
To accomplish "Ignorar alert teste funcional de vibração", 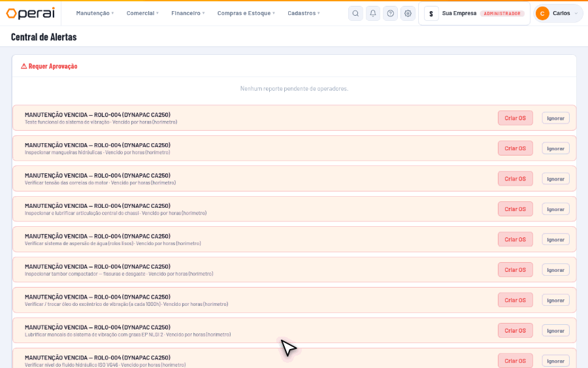I will pyautogui.click(x=556, y=118).
